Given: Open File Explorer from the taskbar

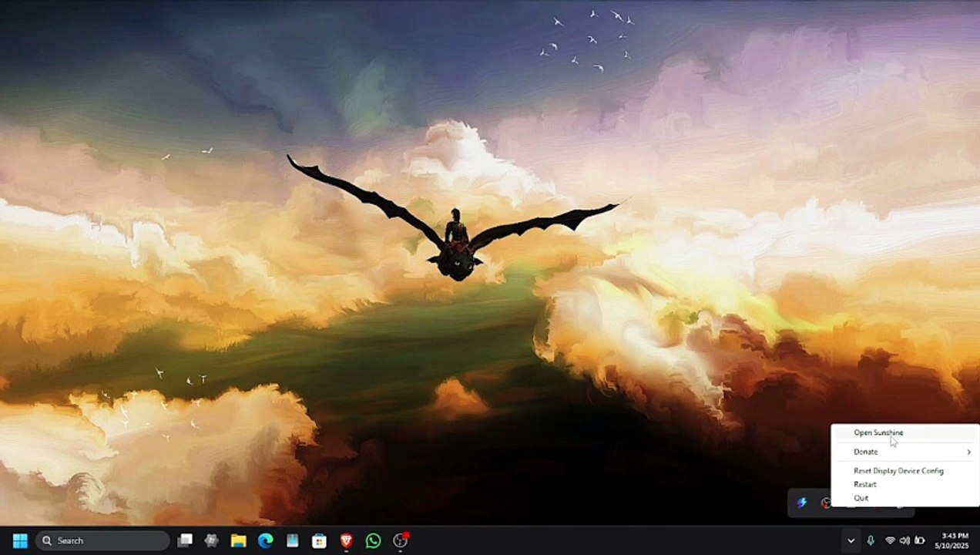Looking at the screenshot, I should click(x=238, y=540).
